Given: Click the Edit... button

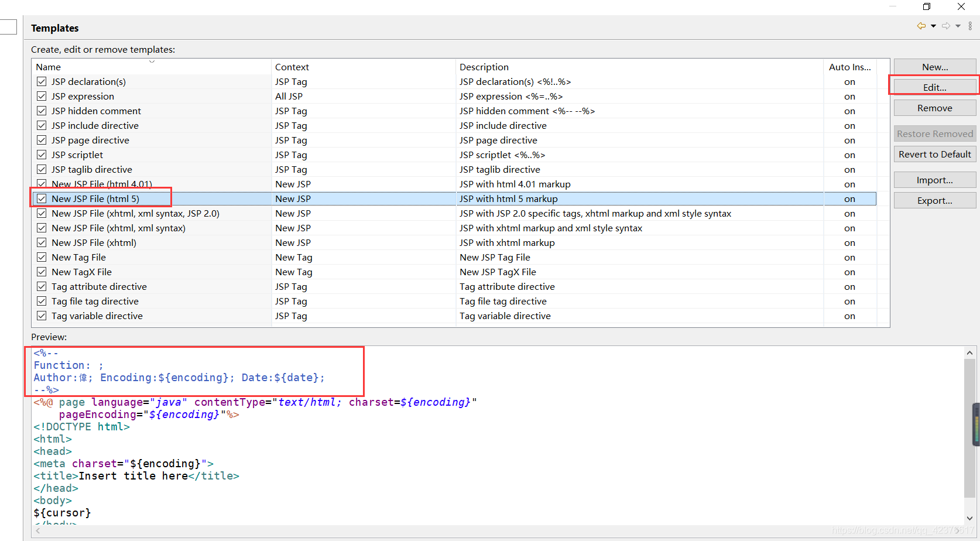Looking at the screenshot, I should click(935, 87).
